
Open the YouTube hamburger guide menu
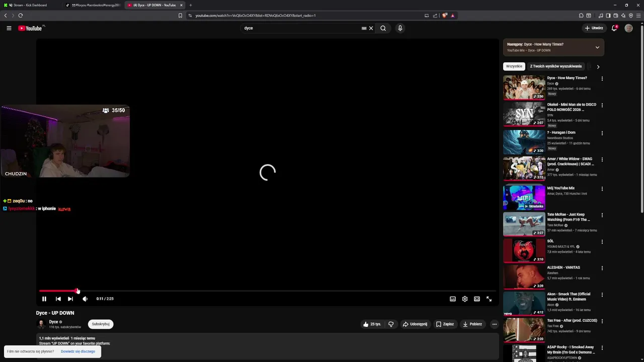tap(9, 28)
